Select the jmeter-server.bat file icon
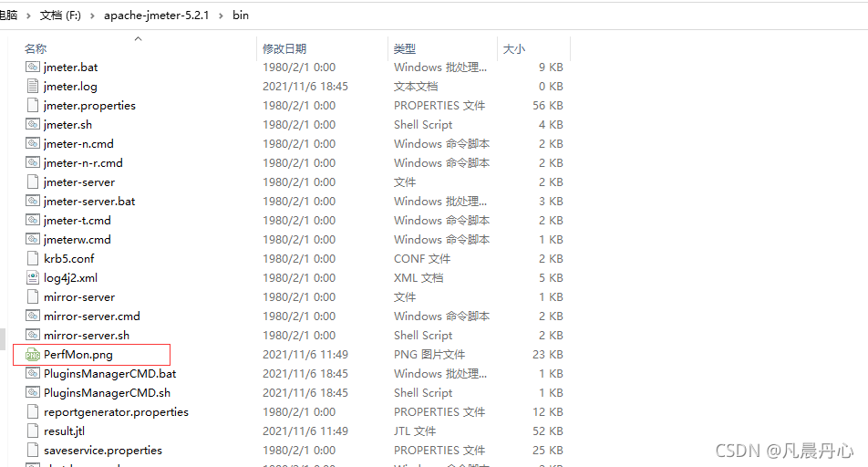868x467 pixels. click(33, 201)
